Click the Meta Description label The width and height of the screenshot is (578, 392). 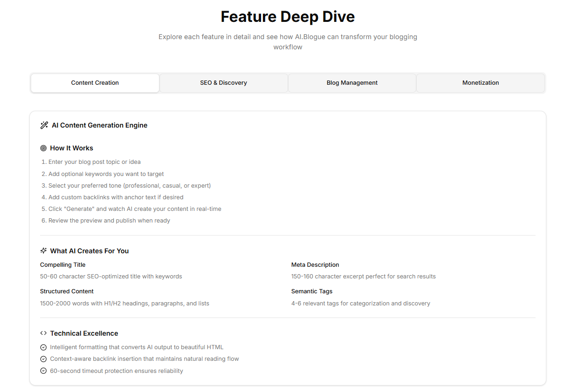(x=315, y=265)
